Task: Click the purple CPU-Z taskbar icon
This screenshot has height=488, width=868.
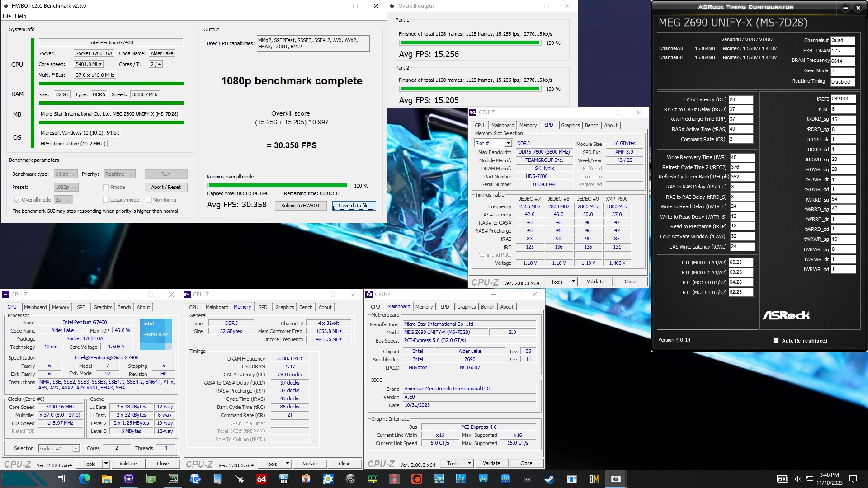Action: click(x=128, y=479)
